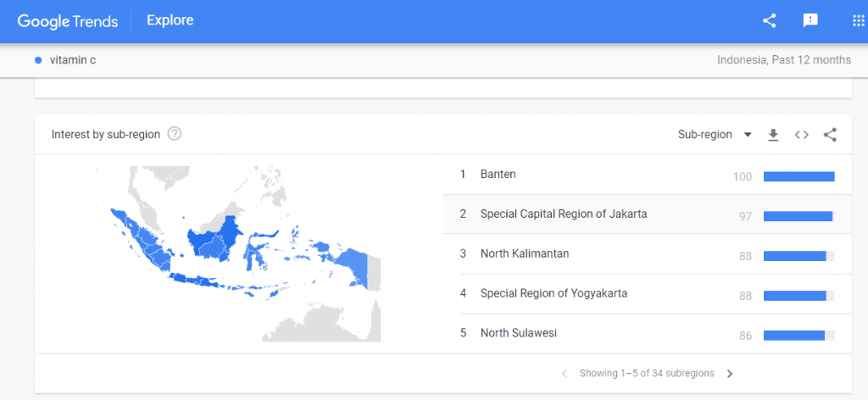Click the help question mark icon
This screenshot has width=868, height=400.
(175, 134)
